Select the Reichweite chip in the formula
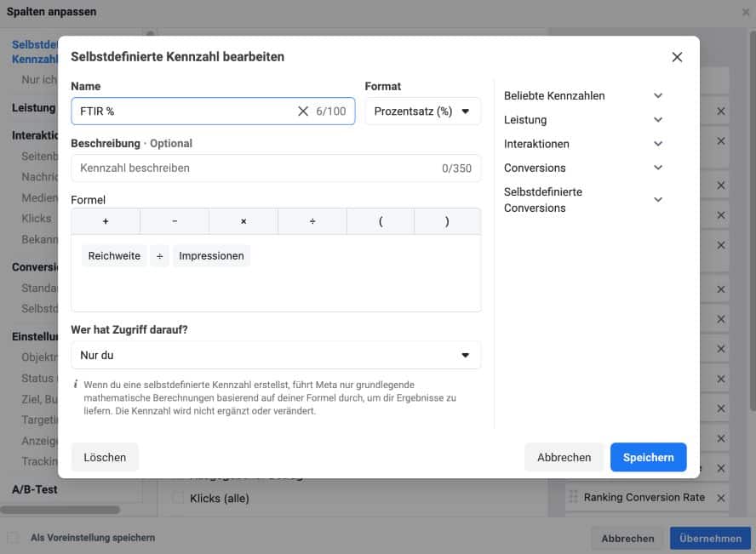The image size is (756, 554). (114, 256)
